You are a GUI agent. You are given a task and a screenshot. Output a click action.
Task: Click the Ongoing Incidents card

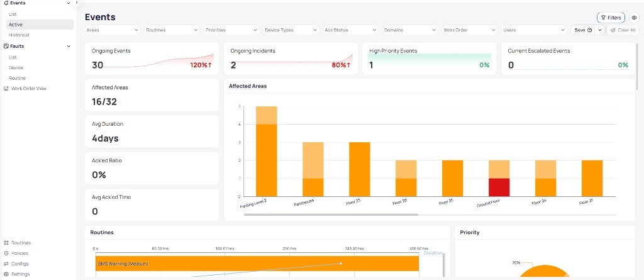click(x=291, y=59)
